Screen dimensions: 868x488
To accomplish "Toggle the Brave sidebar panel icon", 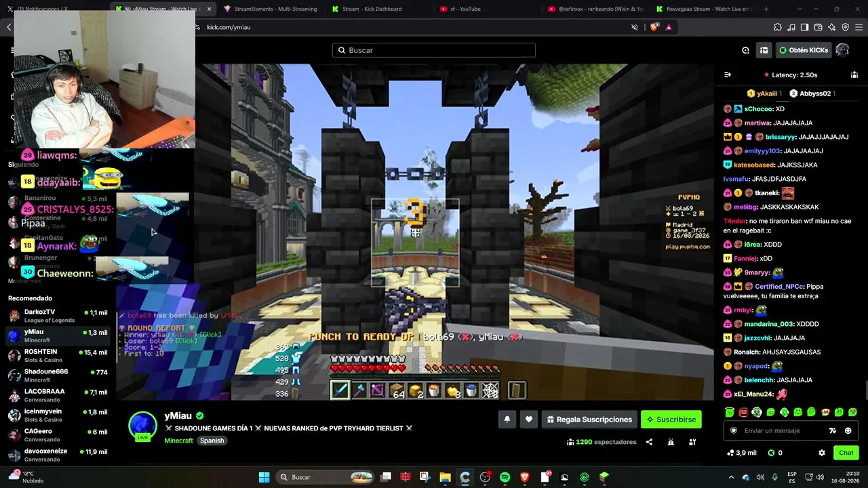I will [804, 27].
